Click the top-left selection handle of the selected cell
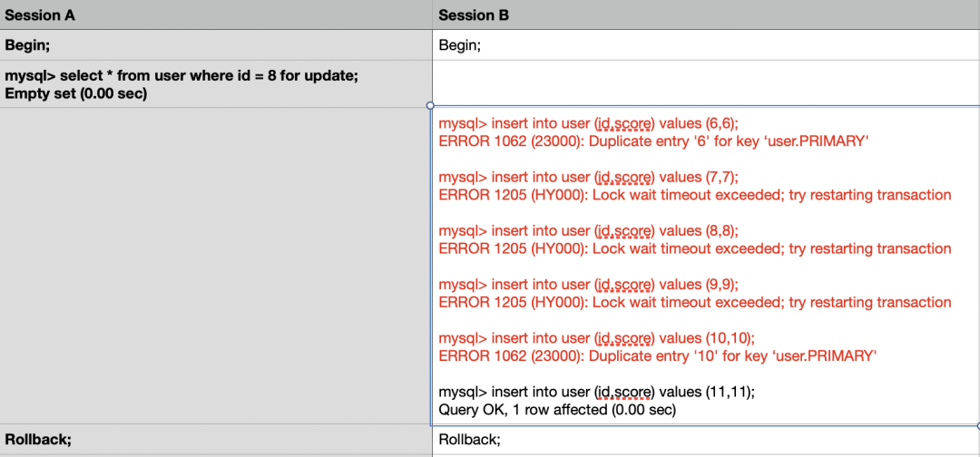 431,107
